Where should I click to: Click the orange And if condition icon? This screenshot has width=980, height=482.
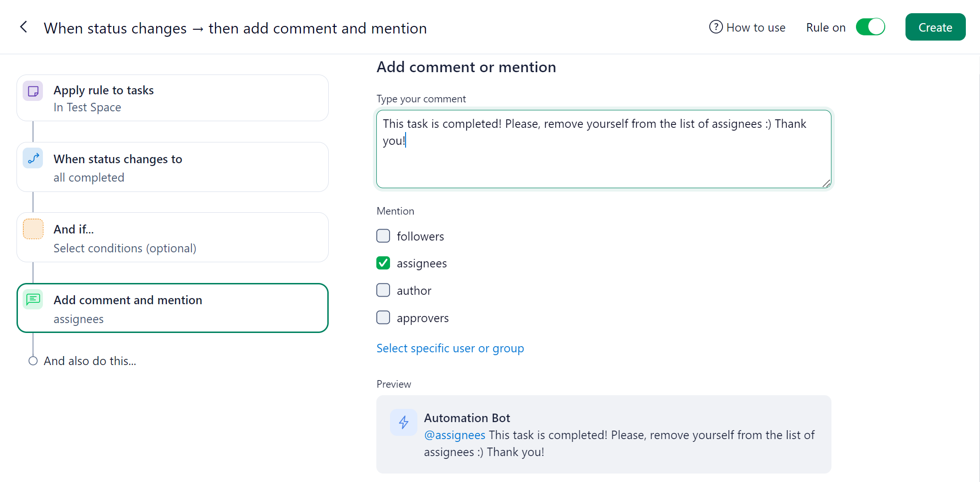[33, 229]
